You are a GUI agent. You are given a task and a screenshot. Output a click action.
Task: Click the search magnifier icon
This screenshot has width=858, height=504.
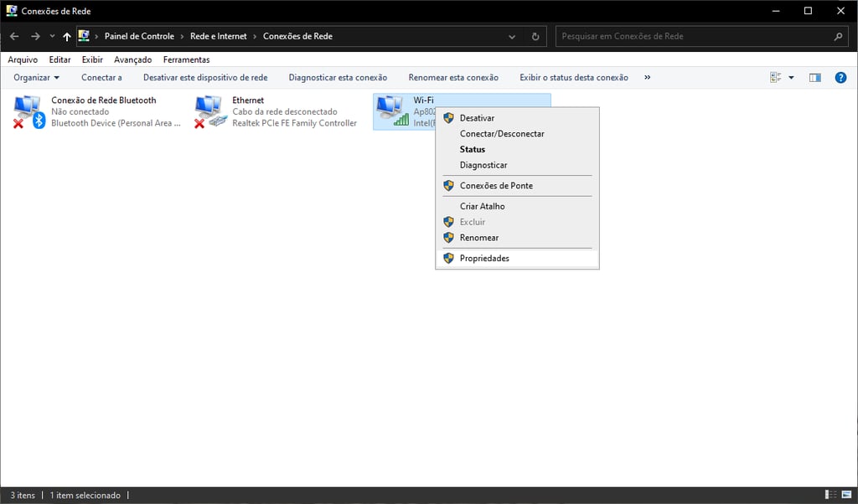(x=838, y=36)
